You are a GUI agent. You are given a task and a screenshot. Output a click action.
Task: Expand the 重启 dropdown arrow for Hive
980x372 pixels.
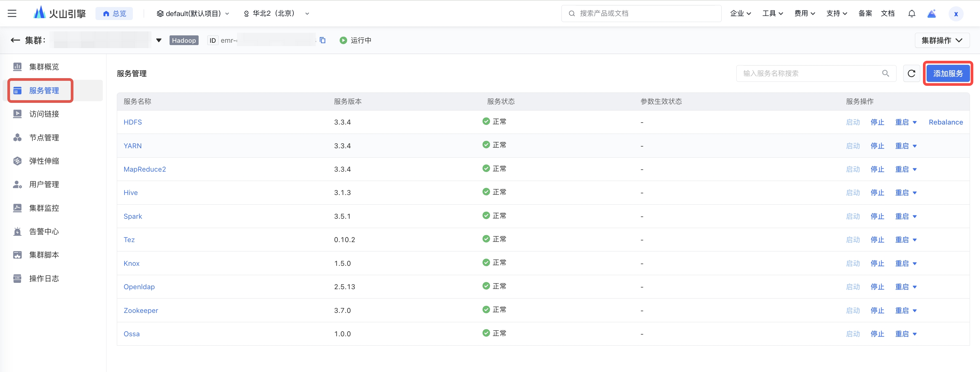coord(915,193)
